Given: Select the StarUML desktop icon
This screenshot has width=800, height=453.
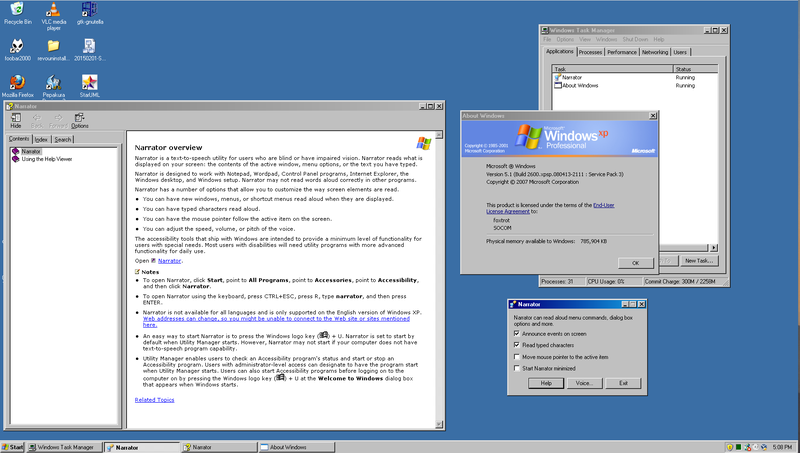Looking at the screenshot, I should 89,86.
